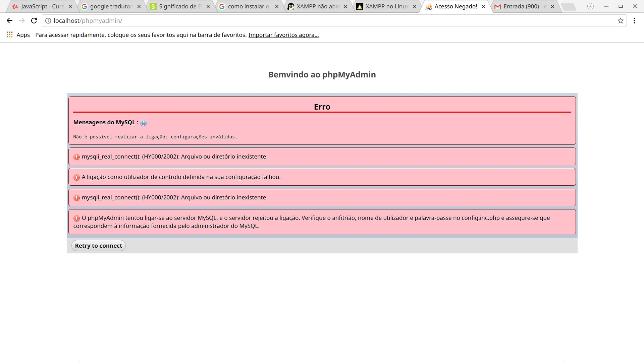Click first mysqli_real_connect error warning icon
The width and height of the screenshot is (644, 362).
pyautogui.click(x=77, y=157)
